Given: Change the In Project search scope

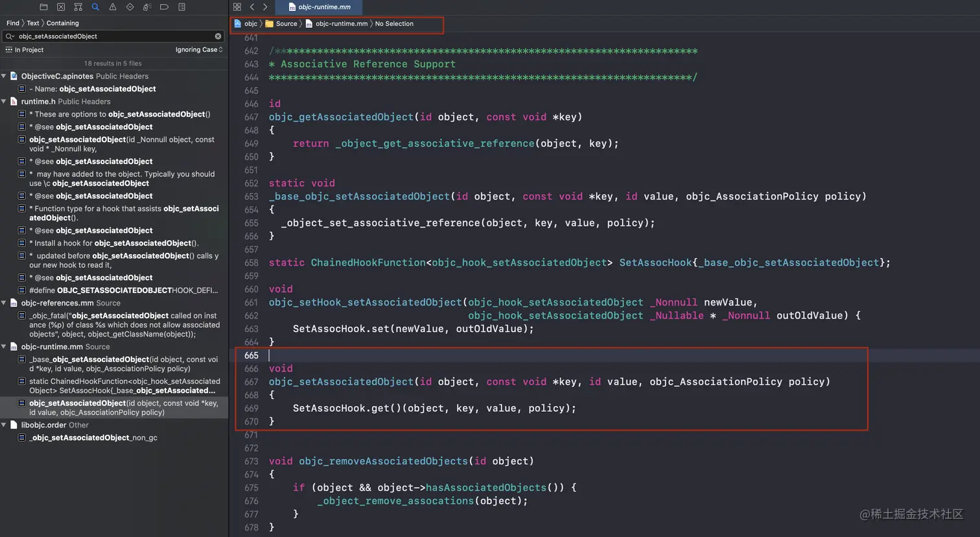Looking at the screenshot, I should click(x=25, y=50).
